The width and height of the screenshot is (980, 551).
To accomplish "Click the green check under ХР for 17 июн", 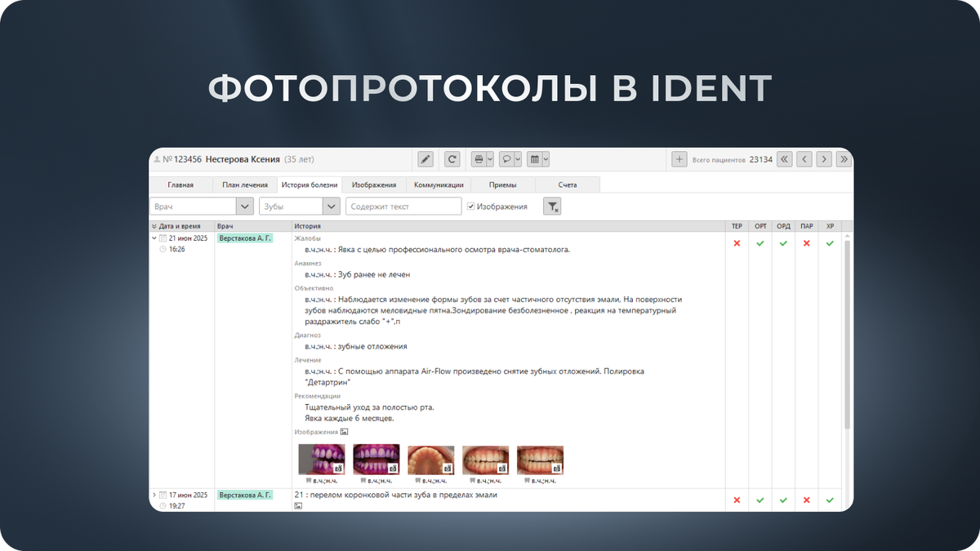I will 830,500.
